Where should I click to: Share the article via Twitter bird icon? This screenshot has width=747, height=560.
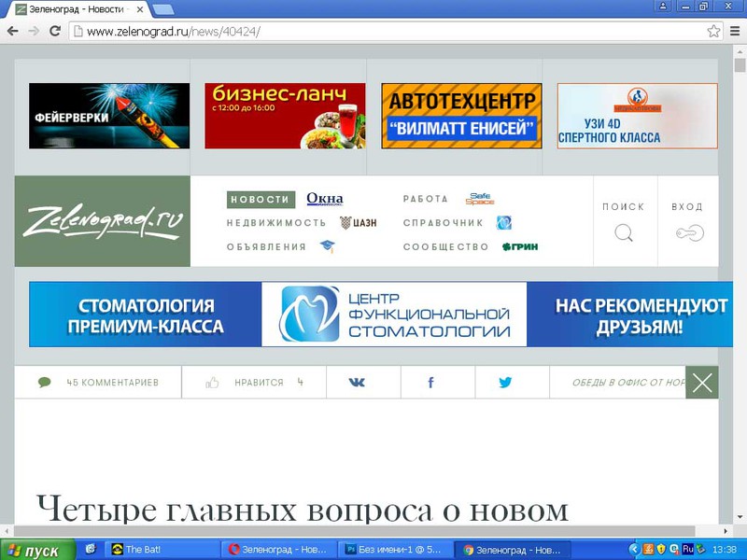pos(505,383)
